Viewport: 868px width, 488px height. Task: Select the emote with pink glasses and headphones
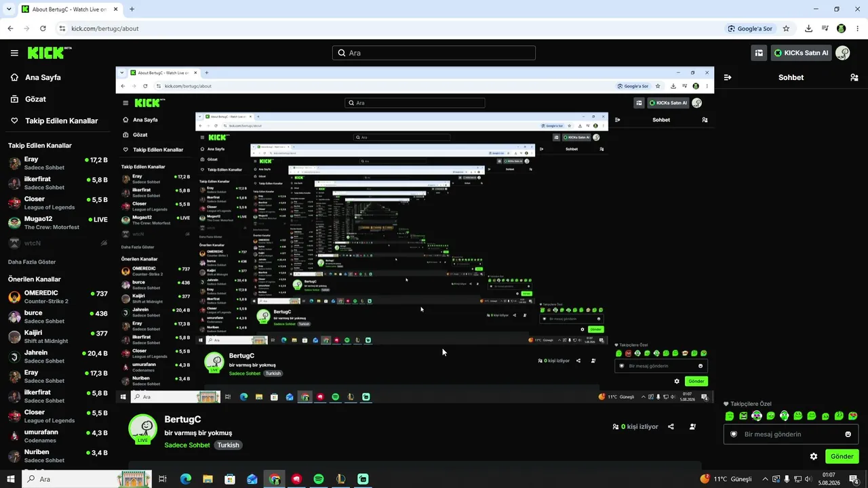click(757, 416)
